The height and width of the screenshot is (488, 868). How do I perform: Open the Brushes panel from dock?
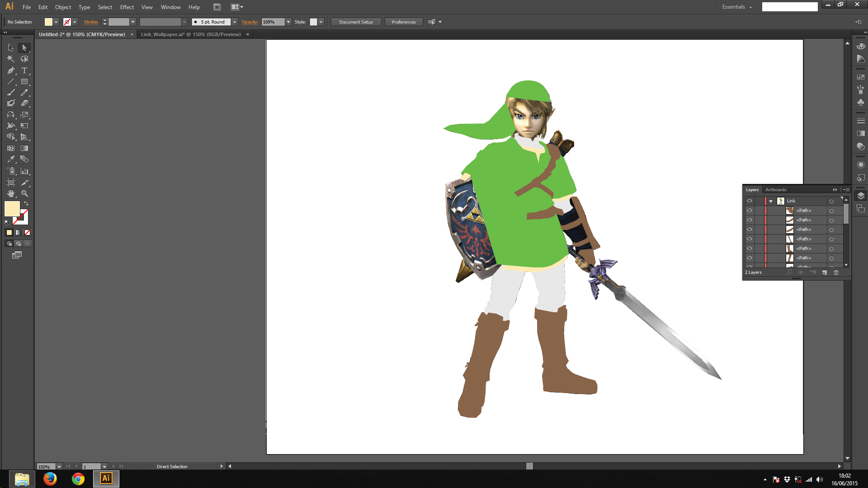861,89
